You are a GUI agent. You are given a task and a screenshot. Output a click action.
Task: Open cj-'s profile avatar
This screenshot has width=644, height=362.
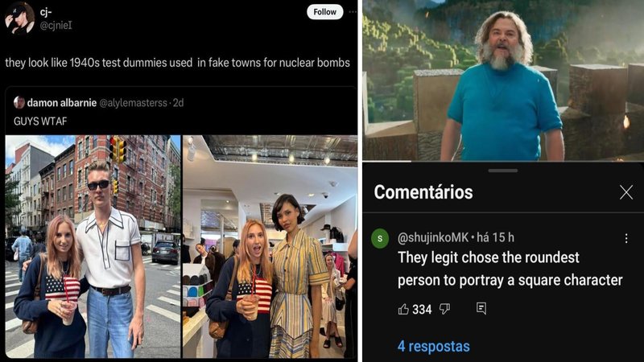(19, 18)
